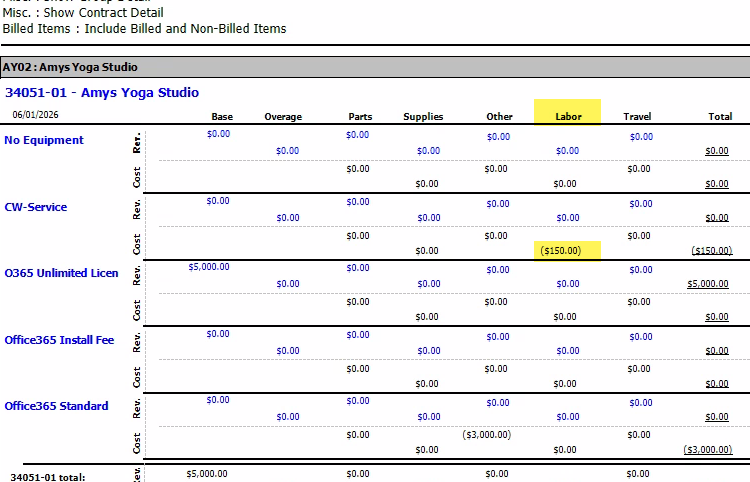Image resolution: width=750 pixels, height=482 pixels.
Task: Select the CW-Service overage revenue $0.00
Action: coord(288,218)
